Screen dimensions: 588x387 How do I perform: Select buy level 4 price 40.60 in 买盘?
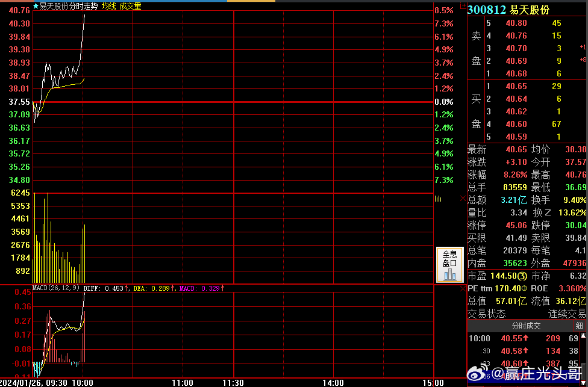pos(516,124)
